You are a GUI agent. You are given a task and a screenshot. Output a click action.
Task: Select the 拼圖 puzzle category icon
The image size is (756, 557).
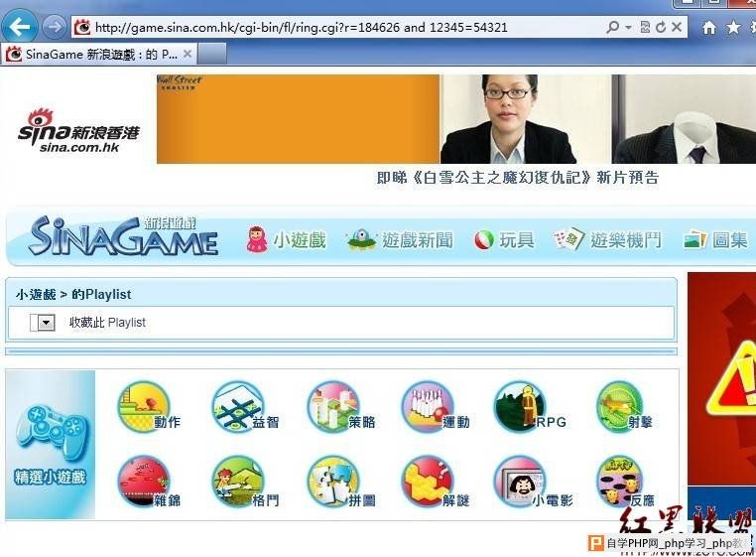click(341, 482)
